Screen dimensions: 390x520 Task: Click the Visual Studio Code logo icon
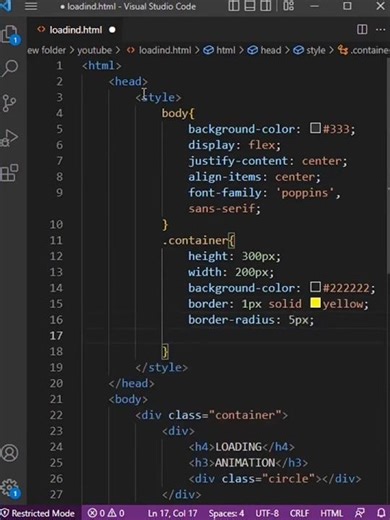(x=6, y=6)
